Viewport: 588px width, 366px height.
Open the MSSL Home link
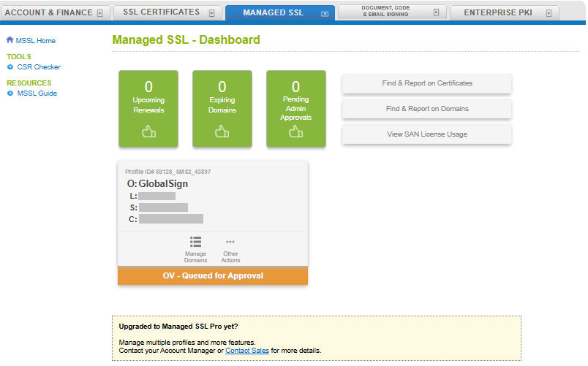tap(36, 40)
